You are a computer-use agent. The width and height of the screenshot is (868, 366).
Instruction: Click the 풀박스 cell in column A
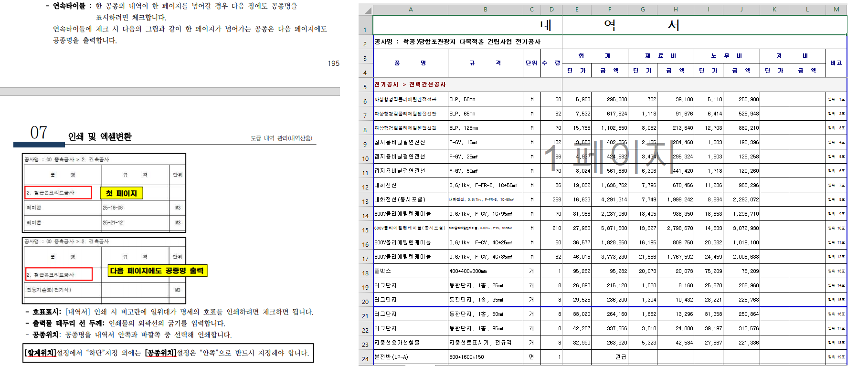click(x=410, y=271)
